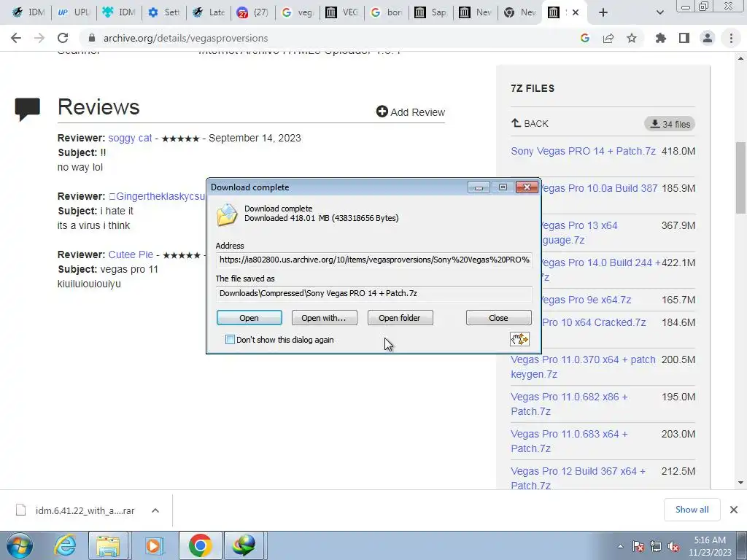Reload the archive.org page
The width and height of the screenshot is (747, 560).
pos(63,38)
